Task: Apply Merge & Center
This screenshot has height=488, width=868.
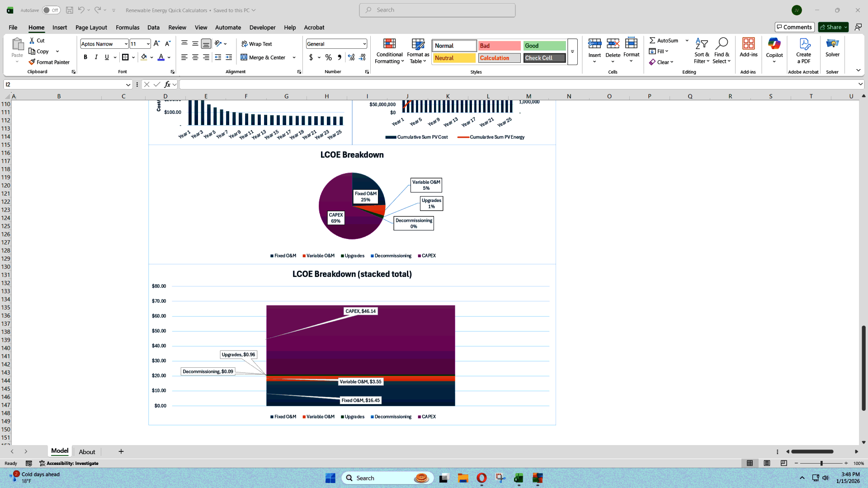Action: point(264,57)
